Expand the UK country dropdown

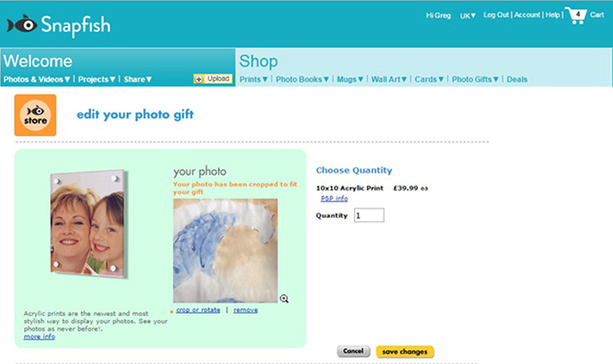pos(467,15)
